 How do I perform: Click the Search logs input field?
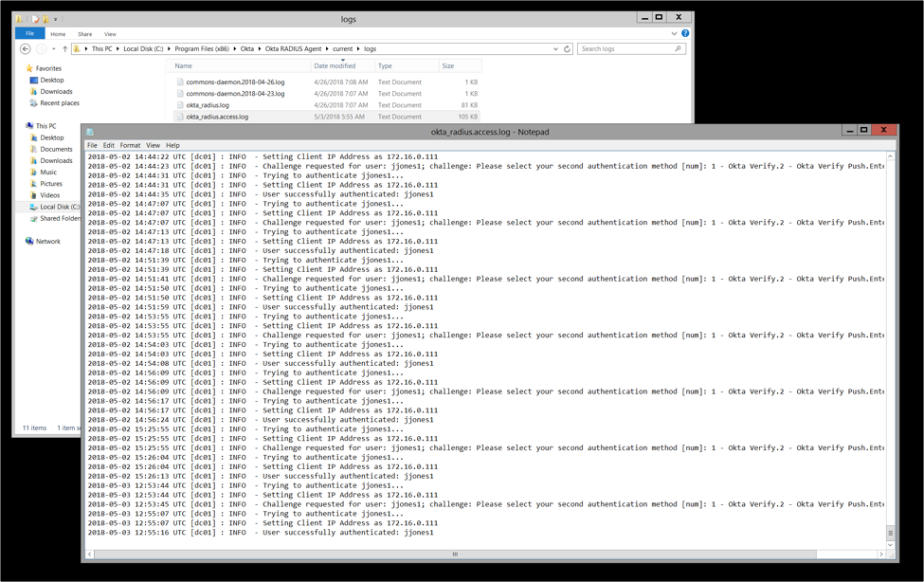tap(625, 49)
